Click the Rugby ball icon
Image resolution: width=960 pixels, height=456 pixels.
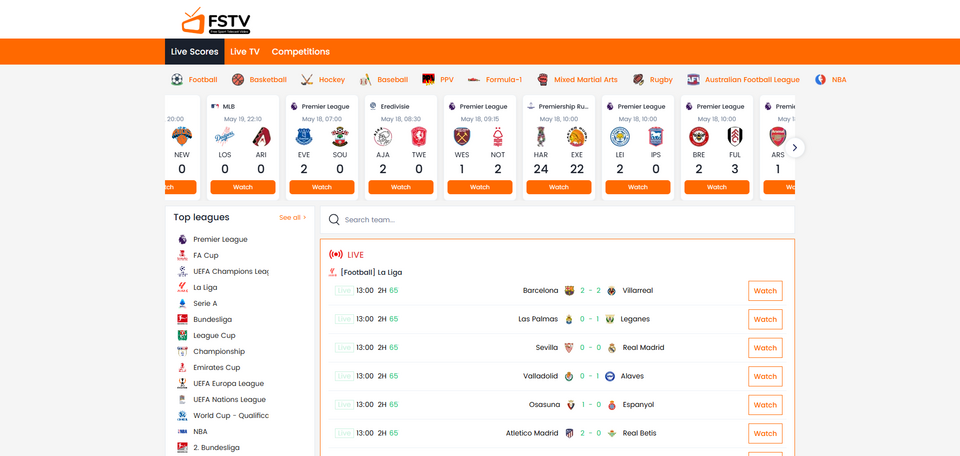(639, 80)
